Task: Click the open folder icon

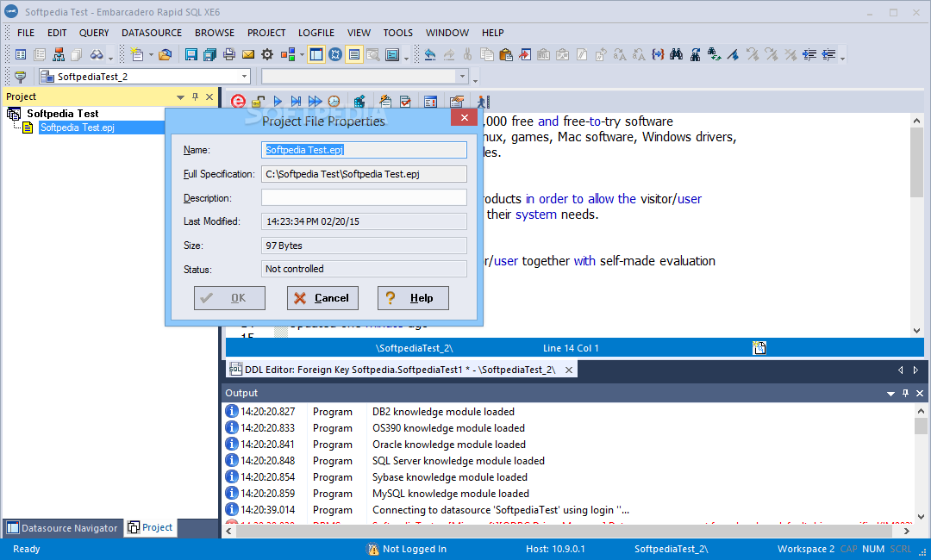Action: 165,55
